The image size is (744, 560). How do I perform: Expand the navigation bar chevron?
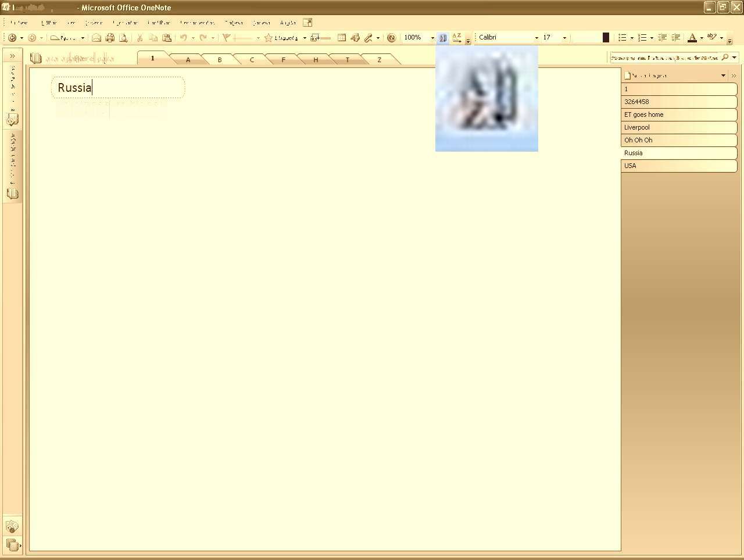point(12,56)
